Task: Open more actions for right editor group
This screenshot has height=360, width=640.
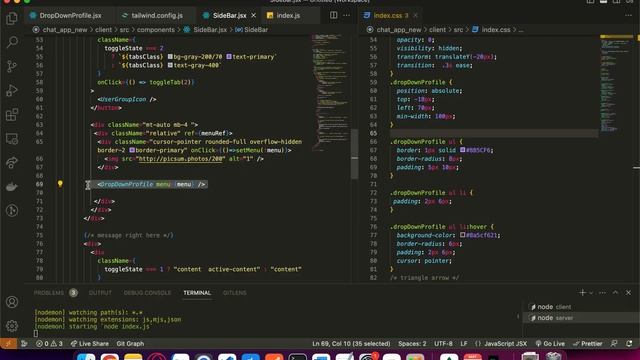Action: pos(628,16)
